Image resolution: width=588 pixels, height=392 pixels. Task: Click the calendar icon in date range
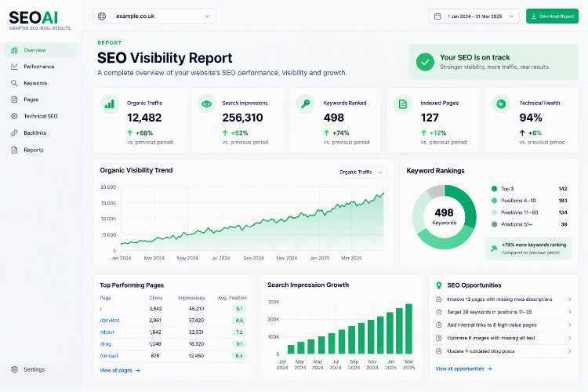(x=437, y=16)
